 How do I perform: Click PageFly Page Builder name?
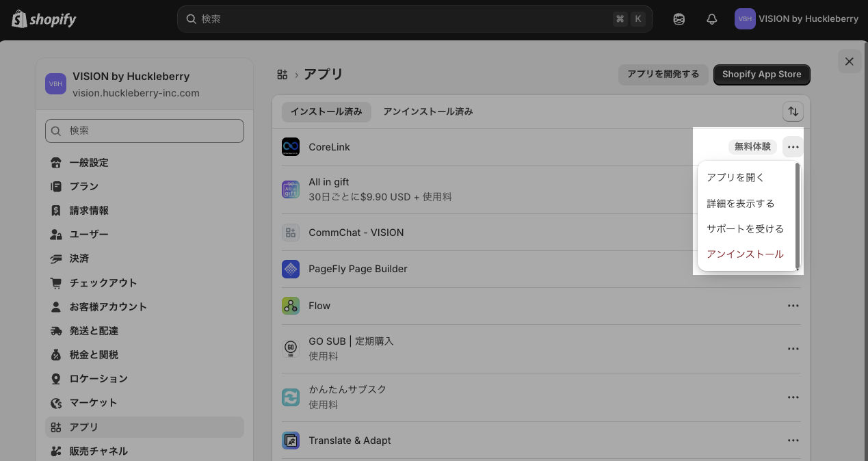[358, 269]
